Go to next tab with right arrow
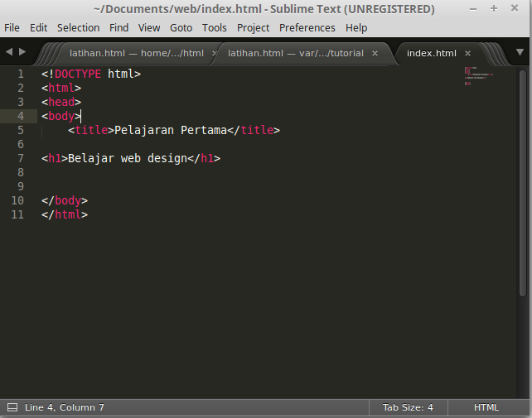The width and height of the screenshot is (532, 418). [x=22, y=52]
